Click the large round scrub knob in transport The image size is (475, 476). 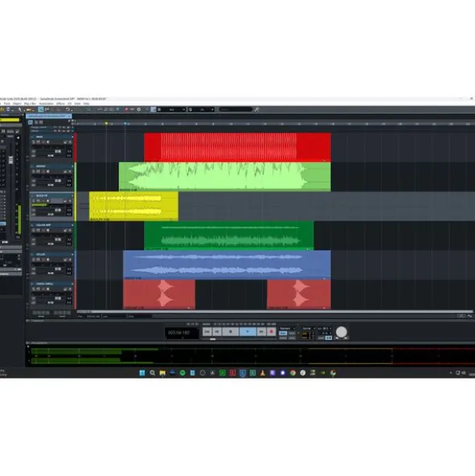[341, 332]
